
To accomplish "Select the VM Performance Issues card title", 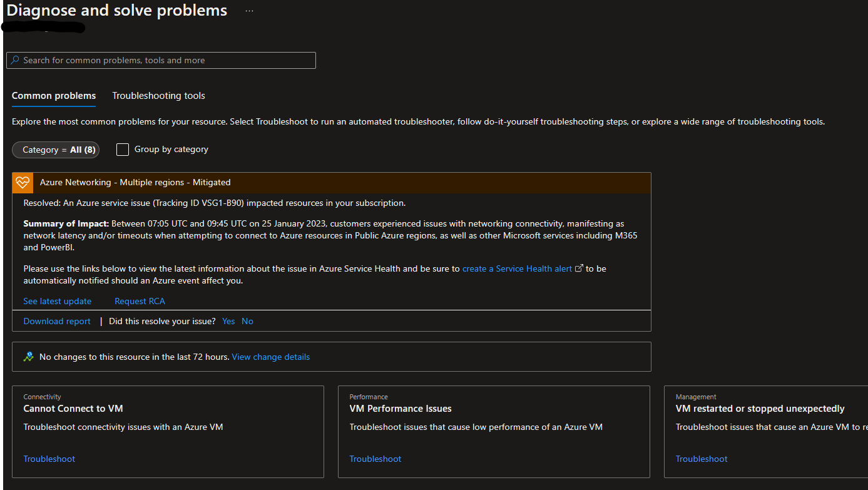I will click(401, 409).
